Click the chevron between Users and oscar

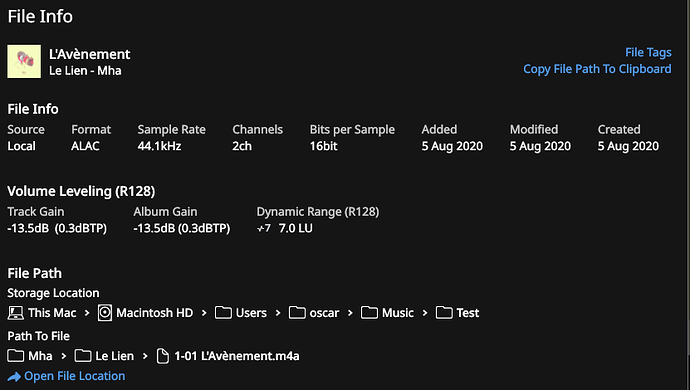click(x=278, y=313)
